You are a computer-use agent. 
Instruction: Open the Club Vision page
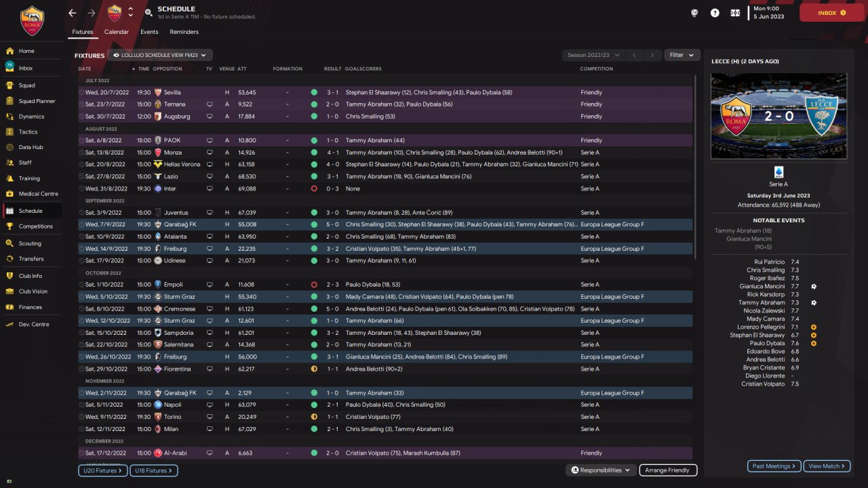[x=31, y=291]
